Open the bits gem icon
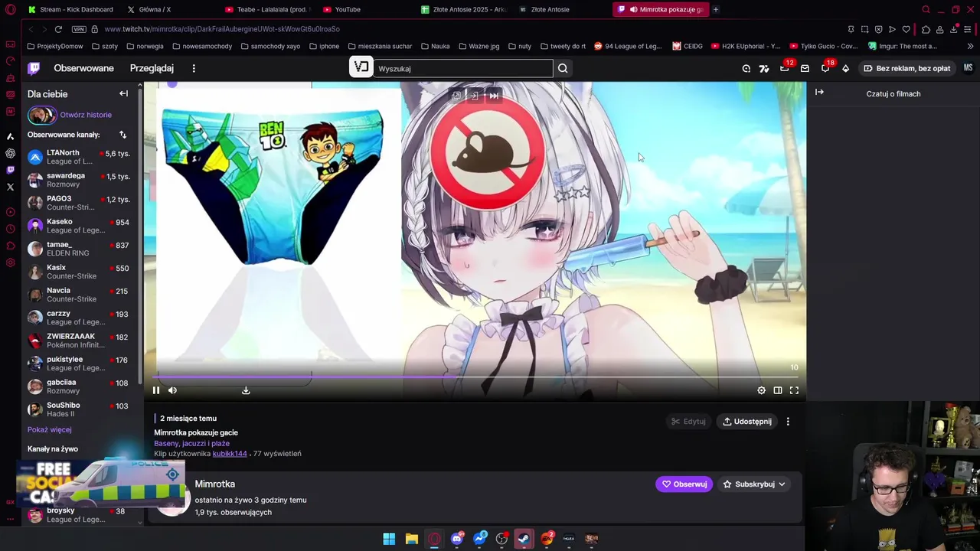This screenshot has height=551, width=980. [x=845, y=68]
